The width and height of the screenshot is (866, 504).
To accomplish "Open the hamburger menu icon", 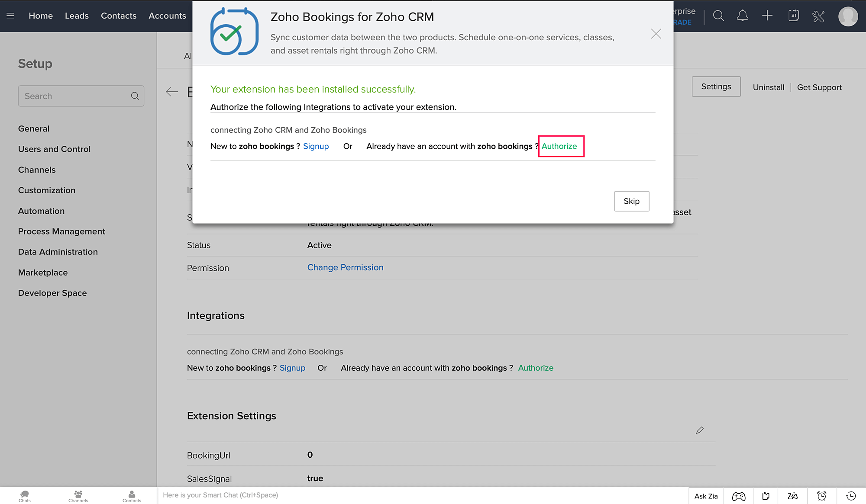I will 10,16.
